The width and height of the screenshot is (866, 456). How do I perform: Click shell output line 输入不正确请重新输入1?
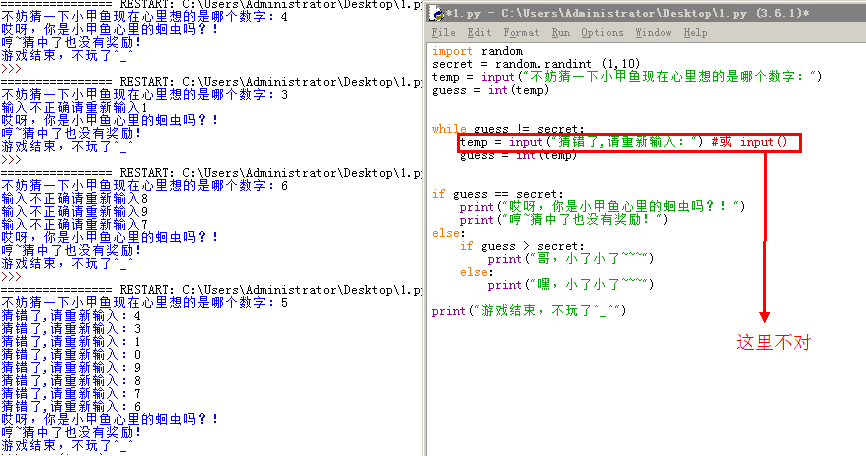pyautogui.click(x=75, y=107)
